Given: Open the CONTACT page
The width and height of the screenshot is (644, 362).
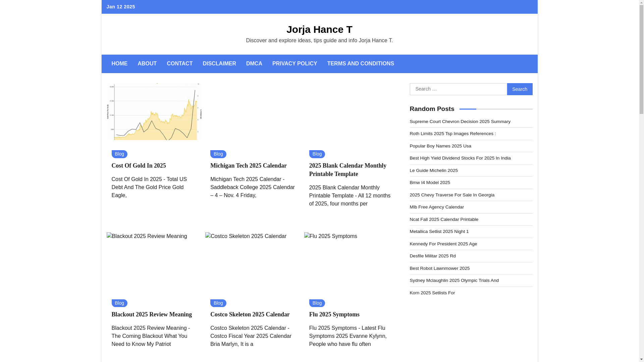Looking at the screenshot, I should [179, 64].
